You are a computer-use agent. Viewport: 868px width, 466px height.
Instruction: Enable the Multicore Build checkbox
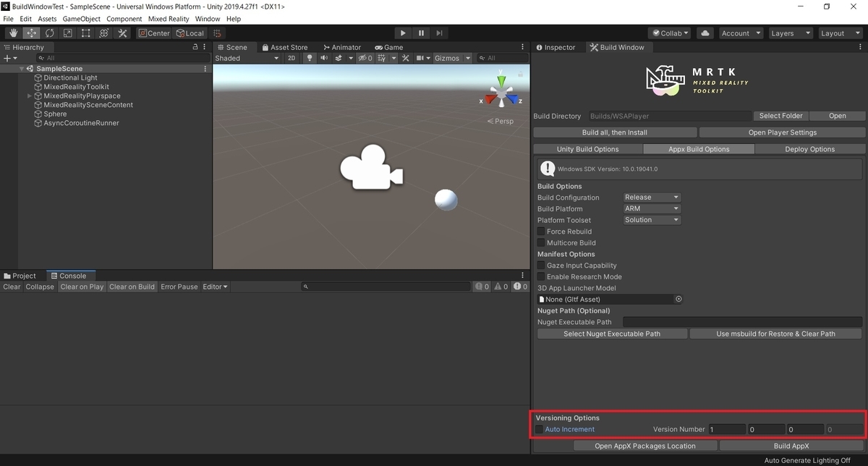point(541,242)
